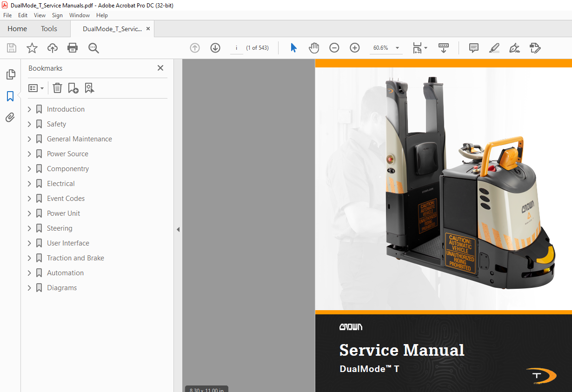Add the document to starred files

[32, 48]
